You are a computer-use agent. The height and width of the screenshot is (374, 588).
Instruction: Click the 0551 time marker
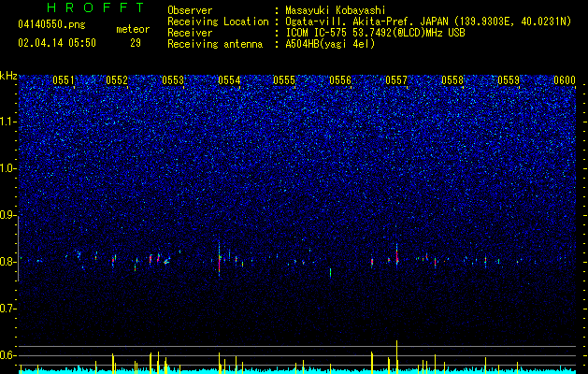pyautogui.click(x=64, y=80)
